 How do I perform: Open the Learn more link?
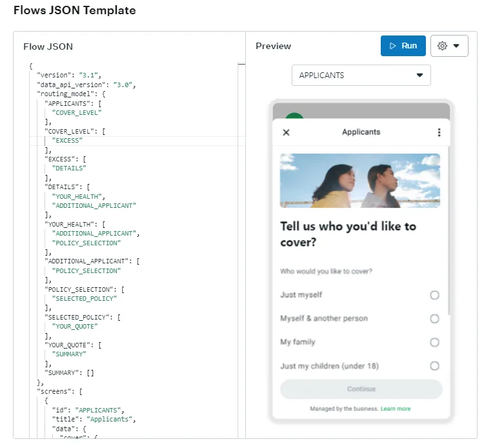[396, 409]
